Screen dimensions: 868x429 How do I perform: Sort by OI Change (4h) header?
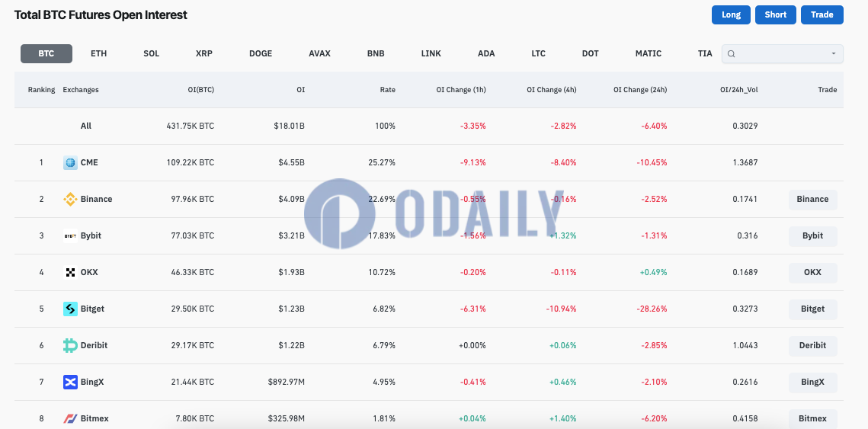pos(551,90)
